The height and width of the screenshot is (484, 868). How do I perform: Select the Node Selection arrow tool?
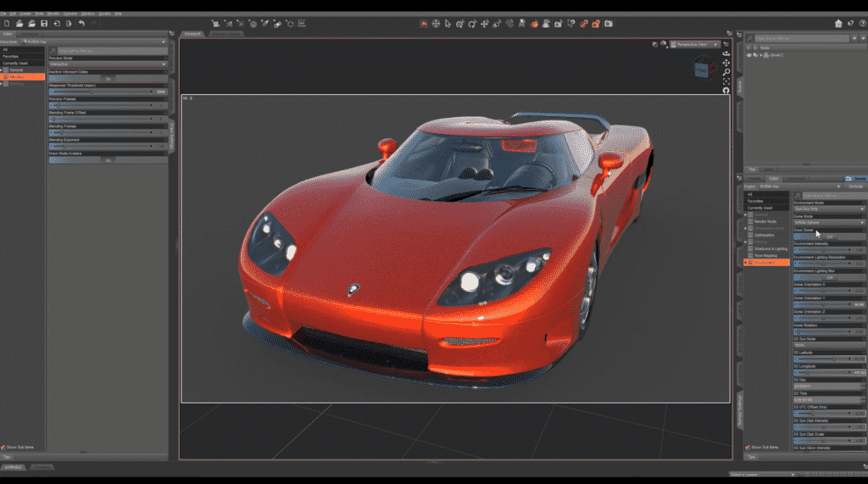pos(448,24)
